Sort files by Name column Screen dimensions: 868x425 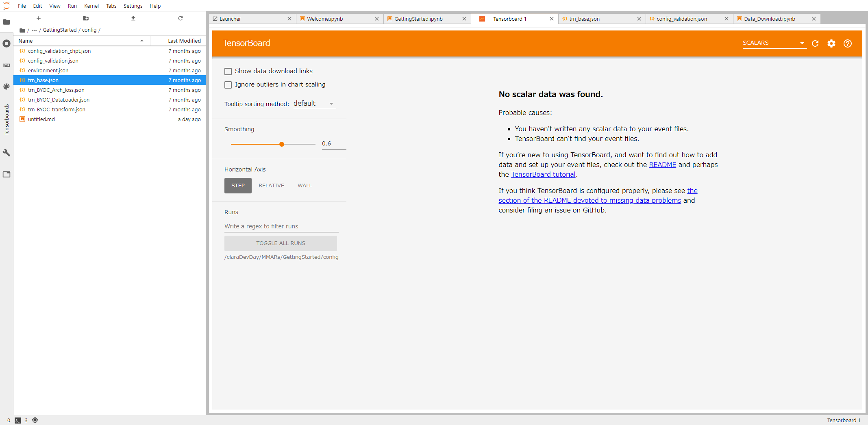tap(81, 41)
